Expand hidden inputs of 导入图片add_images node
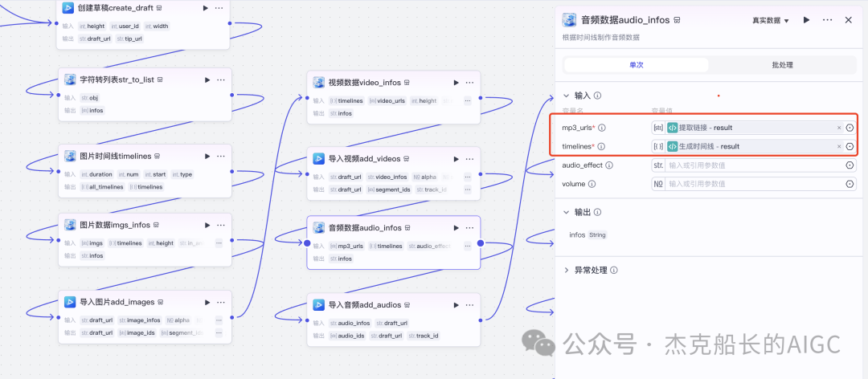This screenshot has height=379, width=868. click(x=219, y=320)
